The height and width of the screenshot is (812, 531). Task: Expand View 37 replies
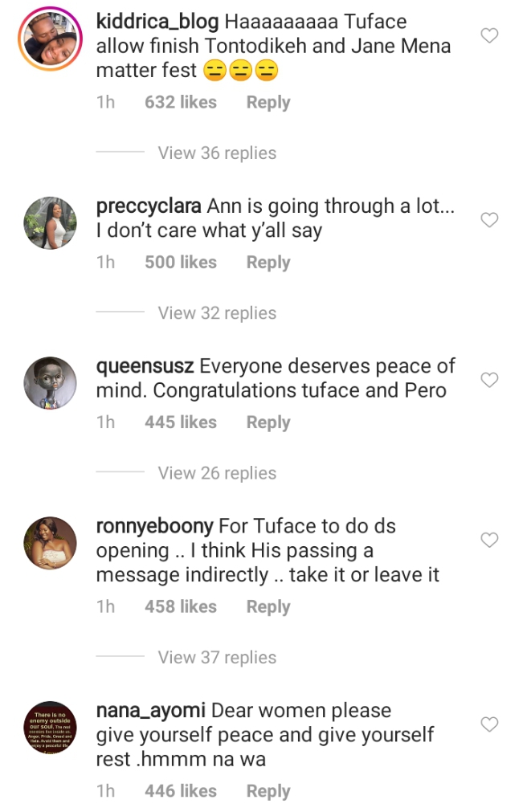tap(217, 657)
